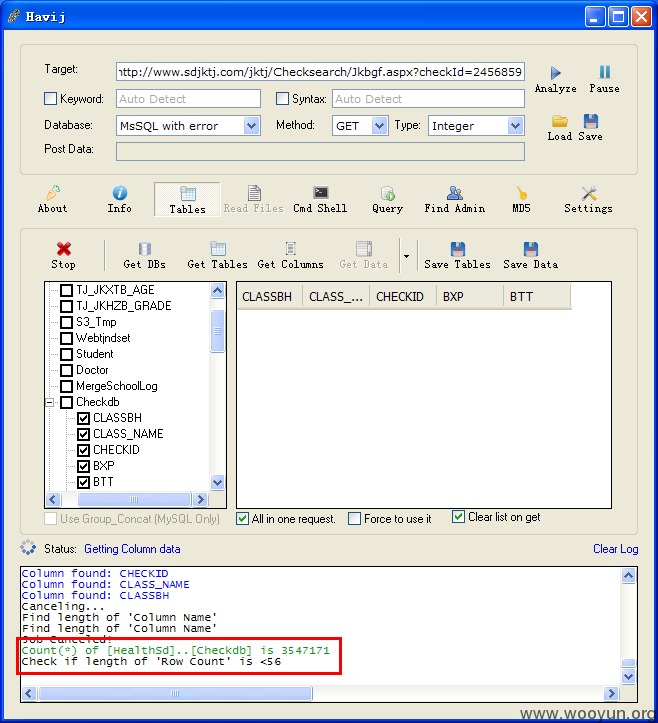
Task: Open the Cmd Shell section
Action: coord(320,200)
